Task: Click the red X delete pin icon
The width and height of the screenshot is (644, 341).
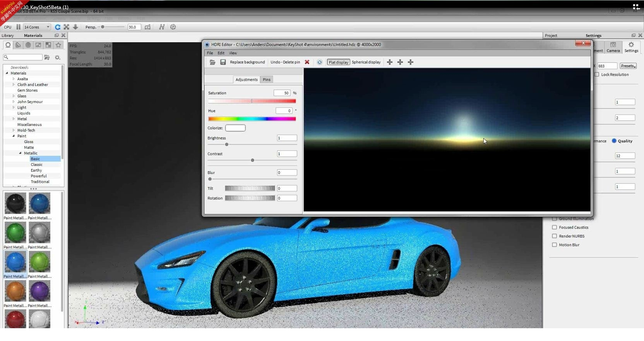Action: (x=307, y=62)
